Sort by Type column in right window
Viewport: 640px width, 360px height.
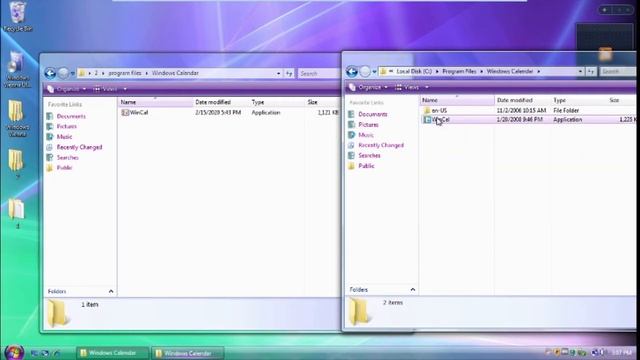coord(579,100)
